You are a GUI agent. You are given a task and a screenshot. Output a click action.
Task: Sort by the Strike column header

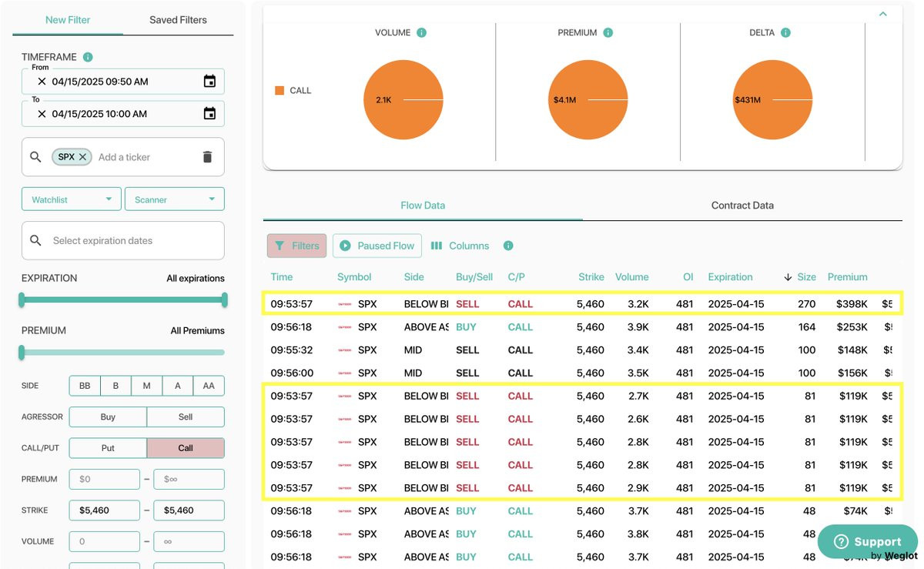591,277
